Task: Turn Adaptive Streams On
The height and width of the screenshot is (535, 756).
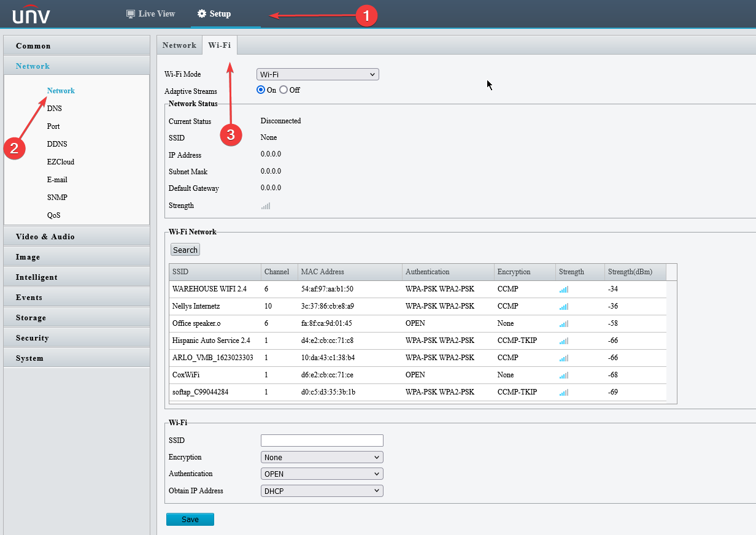Action: coord(261,90)
